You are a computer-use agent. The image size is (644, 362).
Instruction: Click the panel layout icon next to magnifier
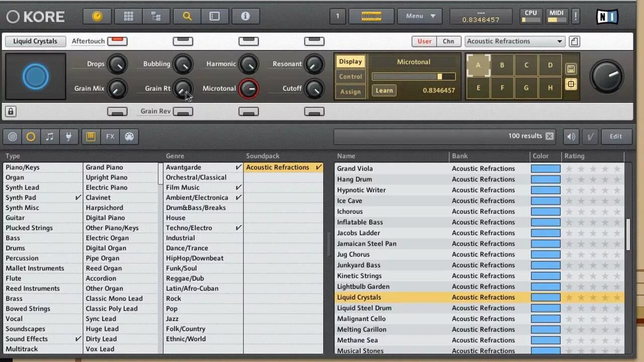pyautogui.click(x=215, y=16)
